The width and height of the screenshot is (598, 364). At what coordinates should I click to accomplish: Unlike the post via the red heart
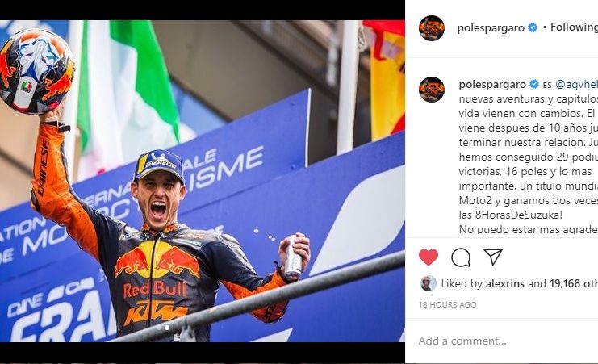click(x=429, y=257)
